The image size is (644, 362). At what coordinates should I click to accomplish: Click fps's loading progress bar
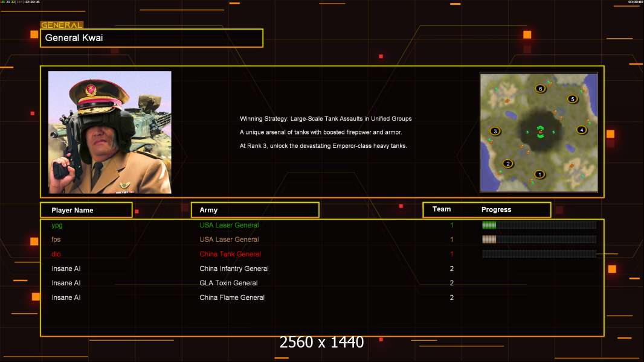click(x=539, y=239)
